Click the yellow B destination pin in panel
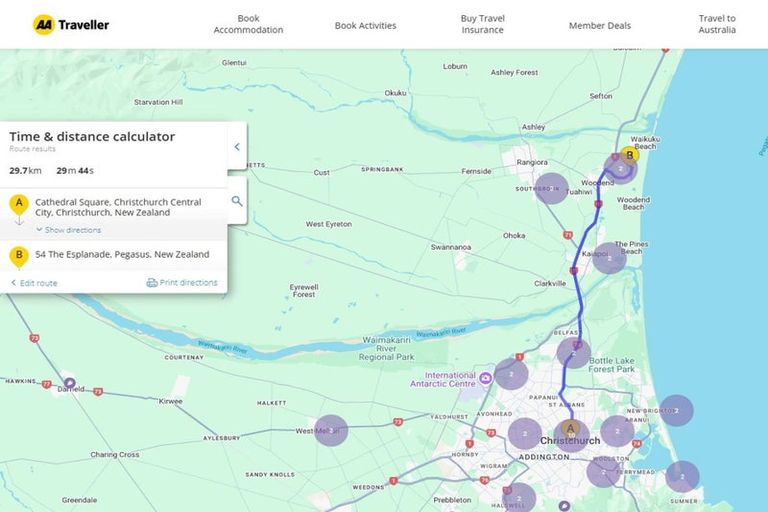The width and height of the screenshot is (768, 512). tap(18, 255)
